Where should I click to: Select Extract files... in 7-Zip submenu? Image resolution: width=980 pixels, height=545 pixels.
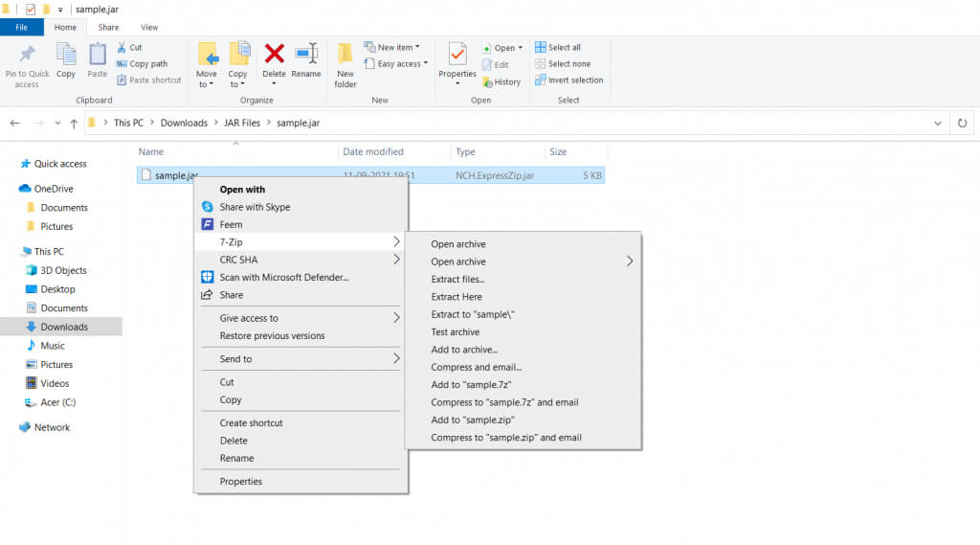523,279
